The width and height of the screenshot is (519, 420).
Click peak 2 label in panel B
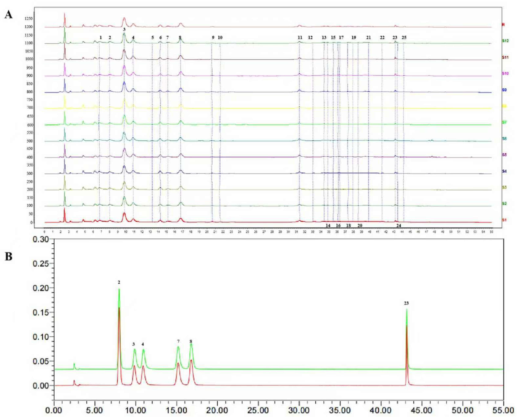click(119, 282)
